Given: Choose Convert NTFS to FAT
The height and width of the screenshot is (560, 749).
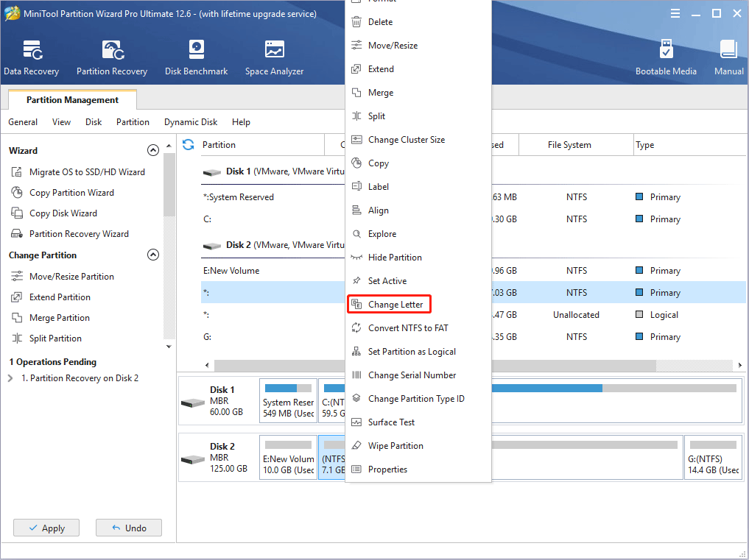Looking at the screenshot, I should (x=418, y=328).
